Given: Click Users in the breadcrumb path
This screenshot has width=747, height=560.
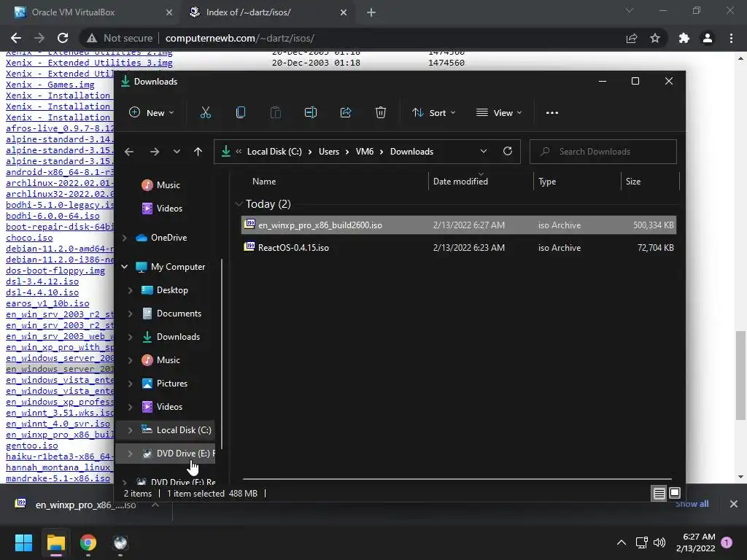Looking at the screenshot, I should (x=329, y=152).
